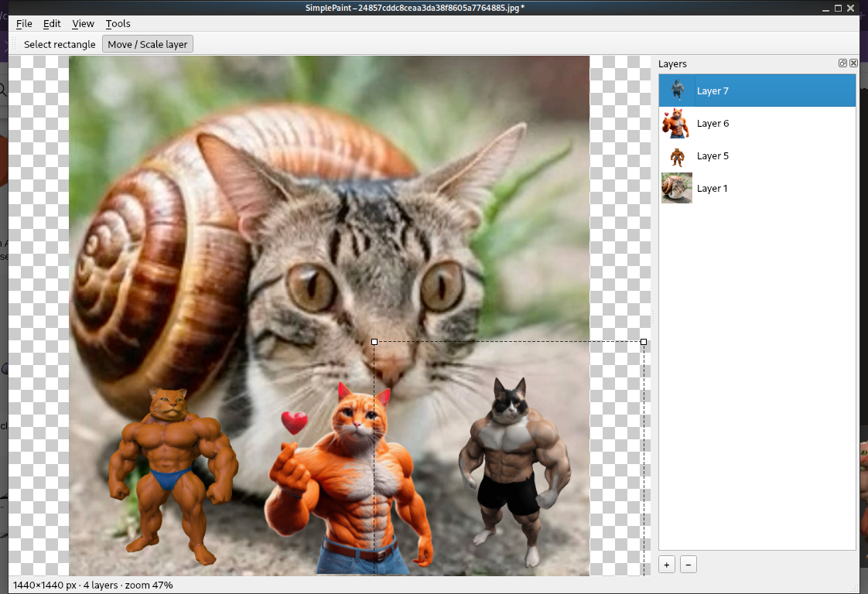868x594 pixels.
Task: Select Layer 1 in the layers list
Action: click(757, 188)
